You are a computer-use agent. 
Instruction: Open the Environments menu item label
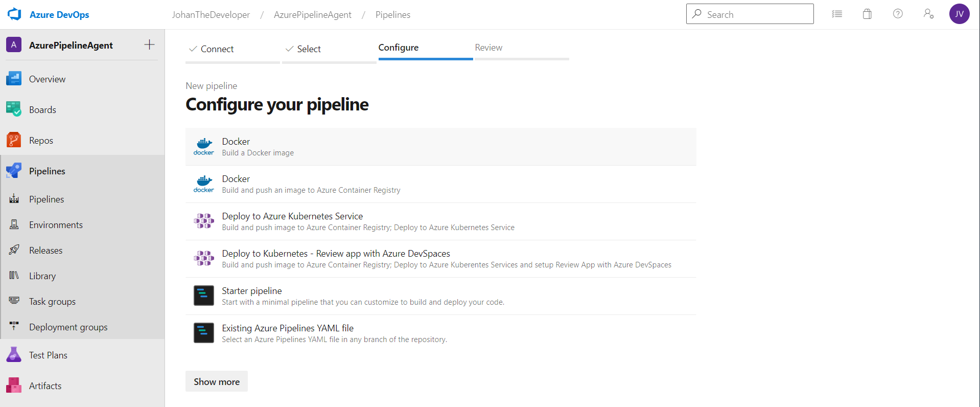click(x=56, y=225)
